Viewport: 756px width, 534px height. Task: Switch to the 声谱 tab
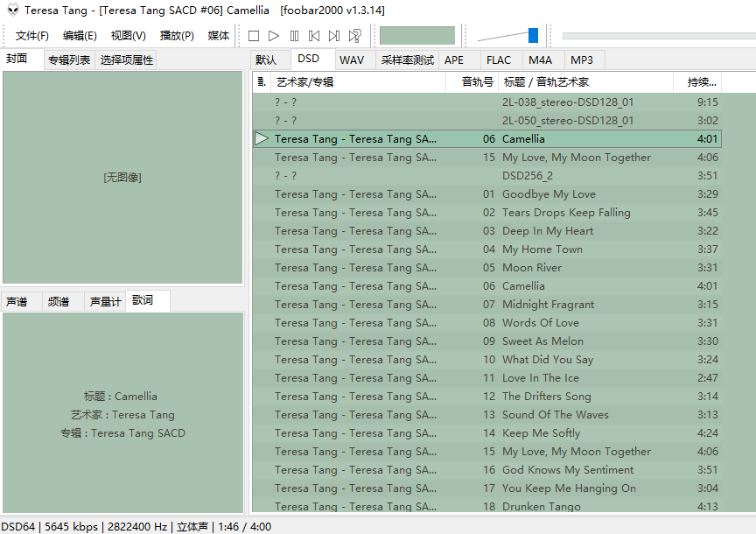[x=21, y=302]
